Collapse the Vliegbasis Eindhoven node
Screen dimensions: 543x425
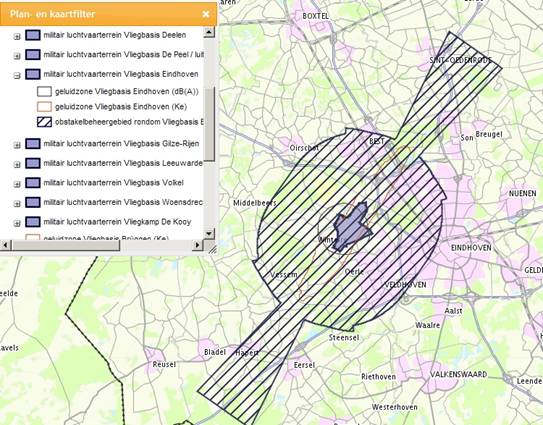click(17, 76)
